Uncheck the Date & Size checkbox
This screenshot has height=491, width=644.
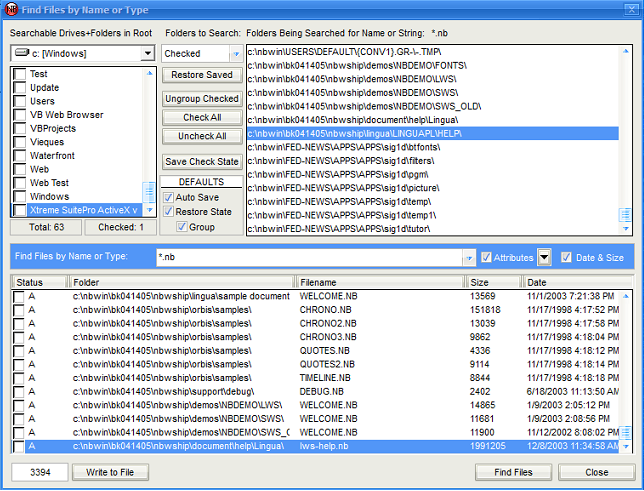pyautogui.click(x=567, y=258)
